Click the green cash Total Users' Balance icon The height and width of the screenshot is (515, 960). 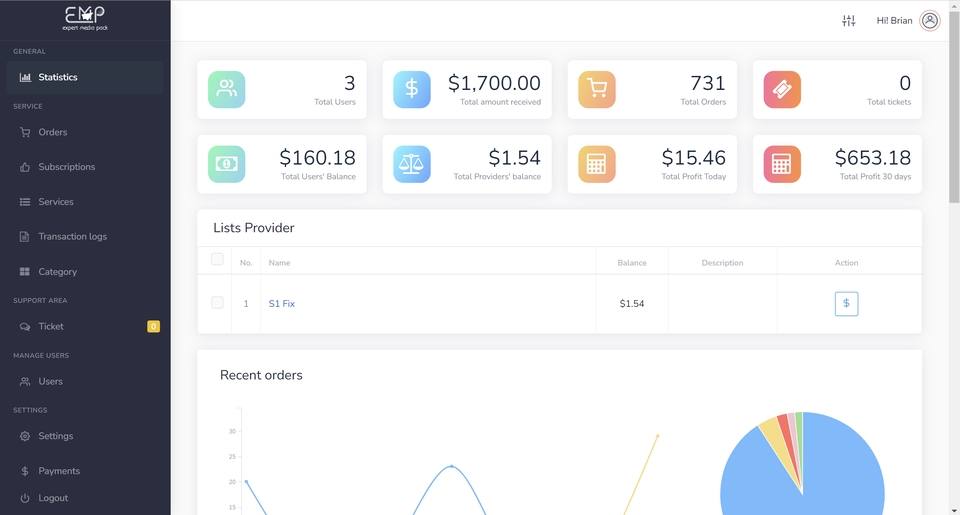pyautogui.click(x=227, y=164)
